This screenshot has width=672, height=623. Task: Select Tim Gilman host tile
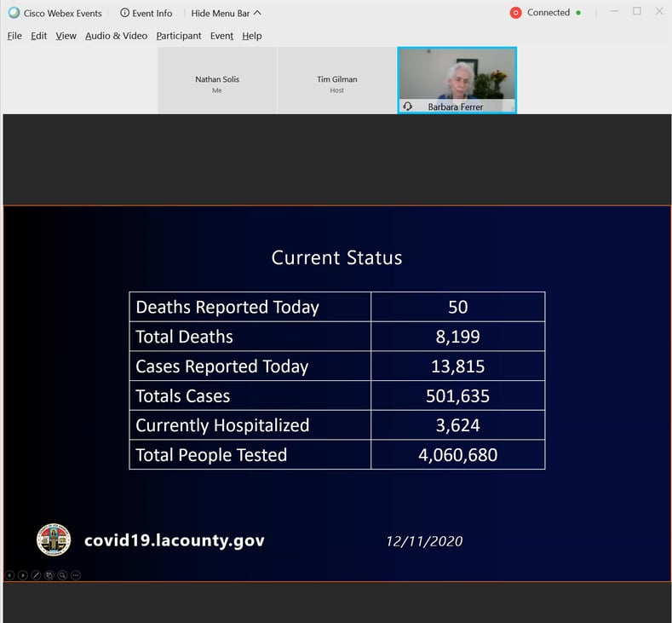click(x=337, y=80)
